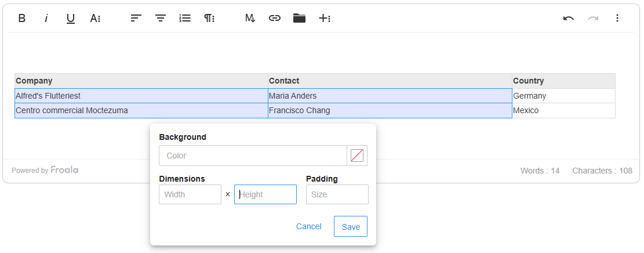
Task: Click the Undo arrow icon
Action: 568,18
